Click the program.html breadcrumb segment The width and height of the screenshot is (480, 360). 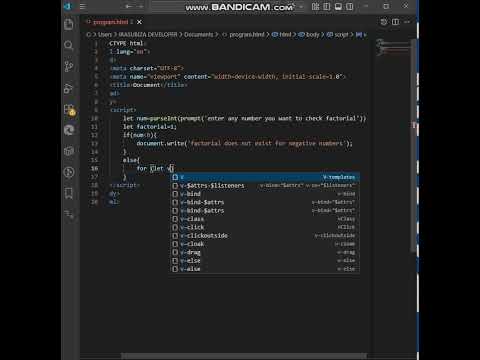[247, 35]
